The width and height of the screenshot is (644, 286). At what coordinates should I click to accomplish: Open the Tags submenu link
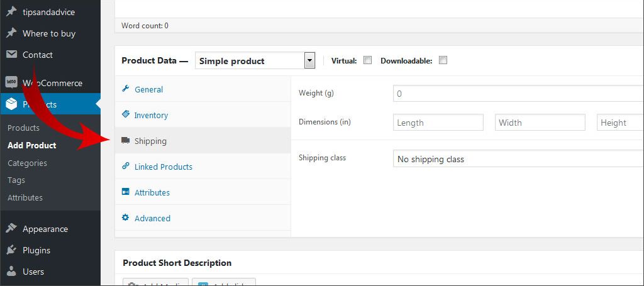point(16,180)
